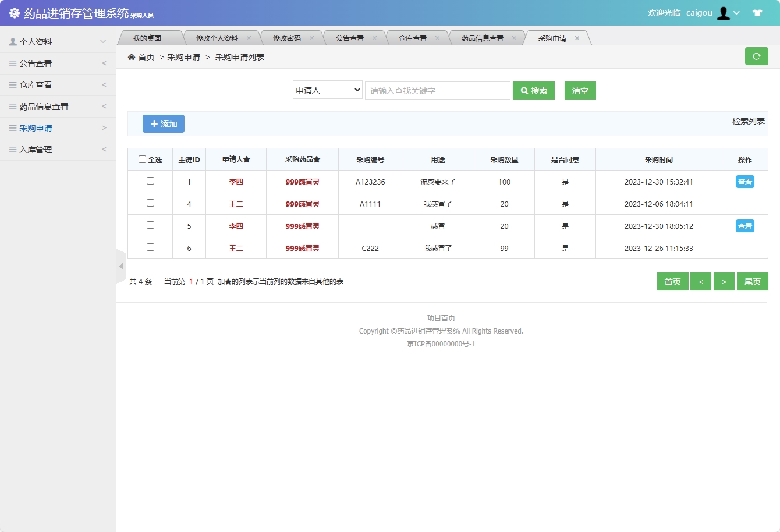780x532 pixels.
Task: Tick the checkbox on 王二's row with 采购编号 C222
Action: (x=150, y=248)
